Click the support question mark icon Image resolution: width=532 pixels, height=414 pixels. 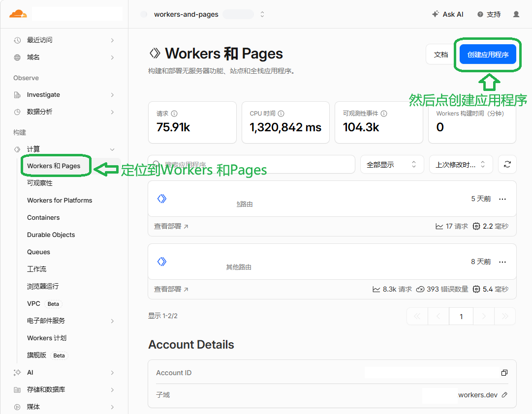[480, 14]
